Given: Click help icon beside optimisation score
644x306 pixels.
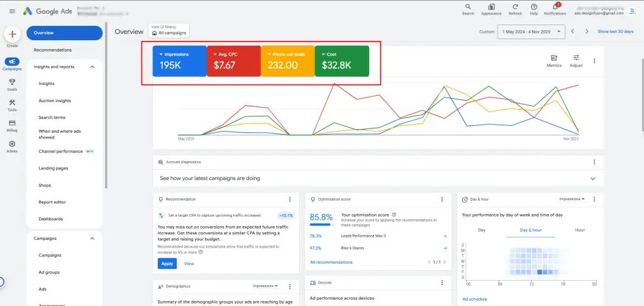Looking at the screenshot, I should click(x=394, y=215).
